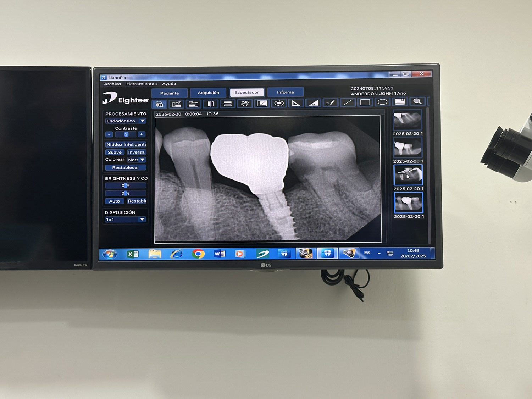Image resolution: width=532 pixels, height=399 pixels.
Task: Activate the freehand pencil drawing tool
Action: pos(330,103)
